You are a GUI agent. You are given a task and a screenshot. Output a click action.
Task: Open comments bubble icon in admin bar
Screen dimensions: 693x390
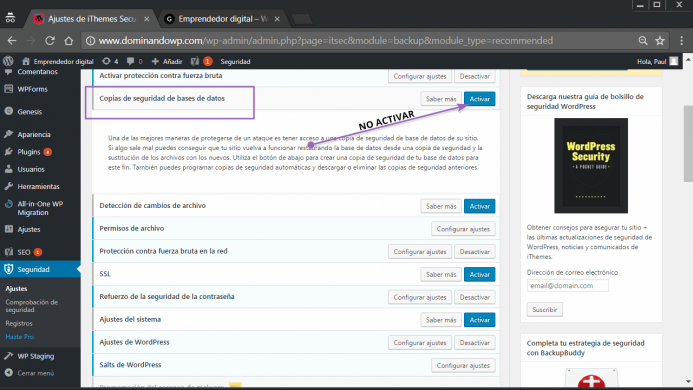134,61
